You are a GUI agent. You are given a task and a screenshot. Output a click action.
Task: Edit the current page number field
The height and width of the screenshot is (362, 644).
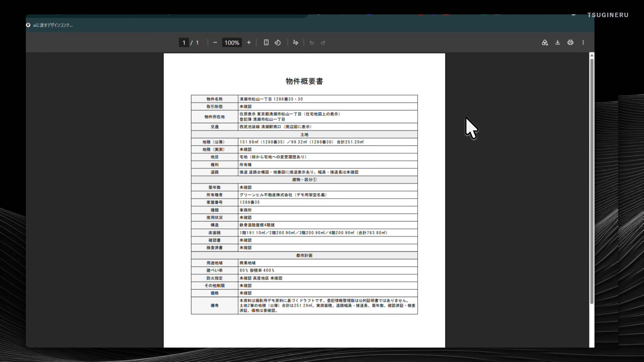(x=184, y=43)
